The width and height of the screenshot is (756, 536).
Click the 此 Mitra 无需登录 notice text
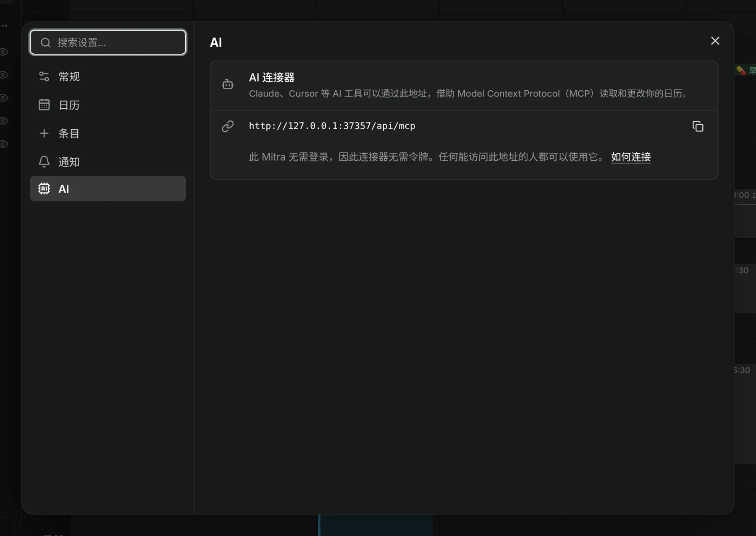click(x=428, y=157)
